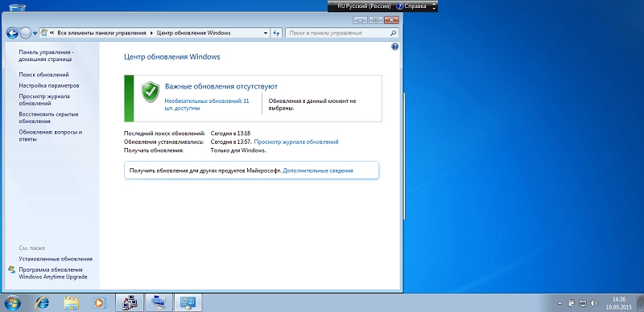Show hidden tray icons arrow
644x312 pixels.
[559, 303]
